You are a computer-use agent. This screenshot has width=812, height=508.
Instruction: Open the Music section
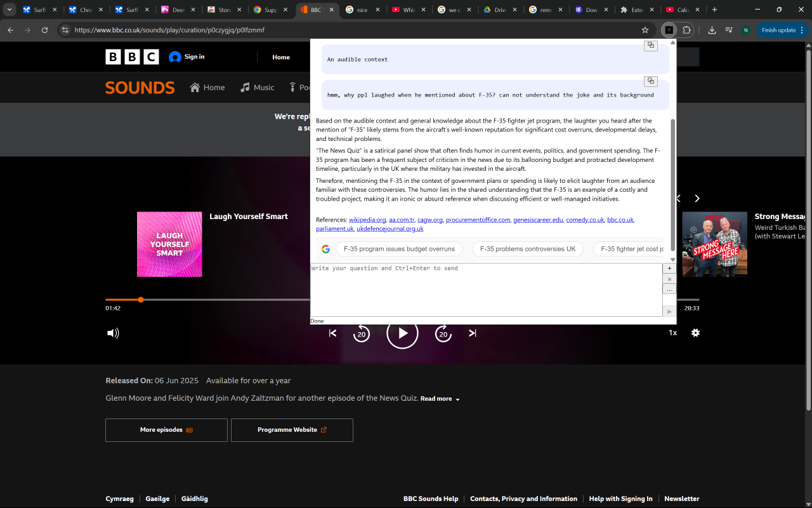click(257, 88)
